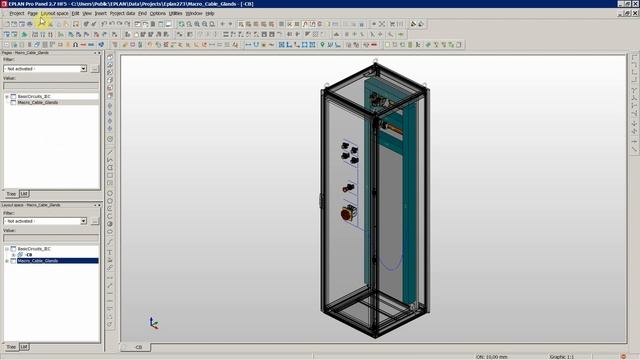Click the green location pin toolbar icon
Screen dimensions: 640x360
[322, 44]
